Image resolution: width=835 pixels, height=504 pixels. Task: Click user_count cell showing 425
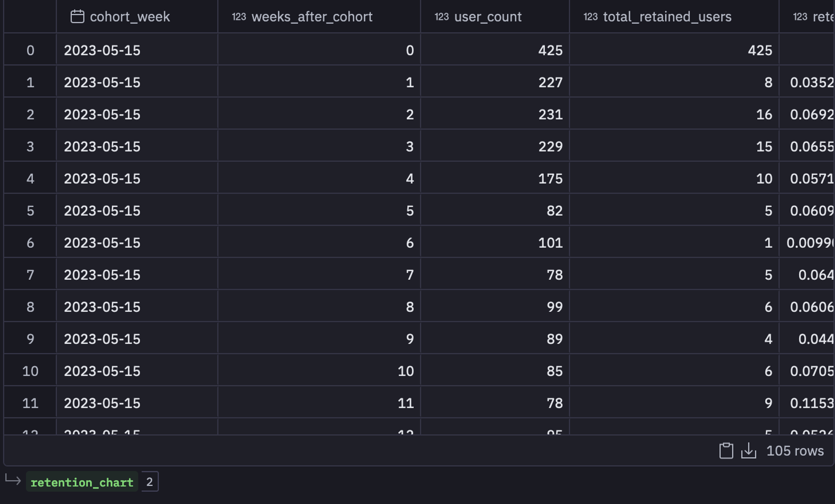click(x=550, y=51)
